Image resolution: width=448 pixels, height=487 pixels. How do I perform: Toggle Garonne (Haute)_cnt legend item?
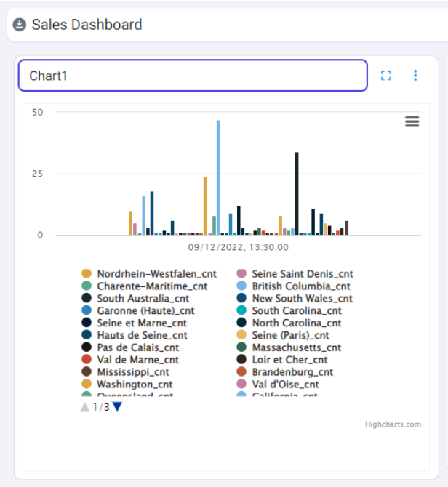pyautogui.click(x=138, y=310)
